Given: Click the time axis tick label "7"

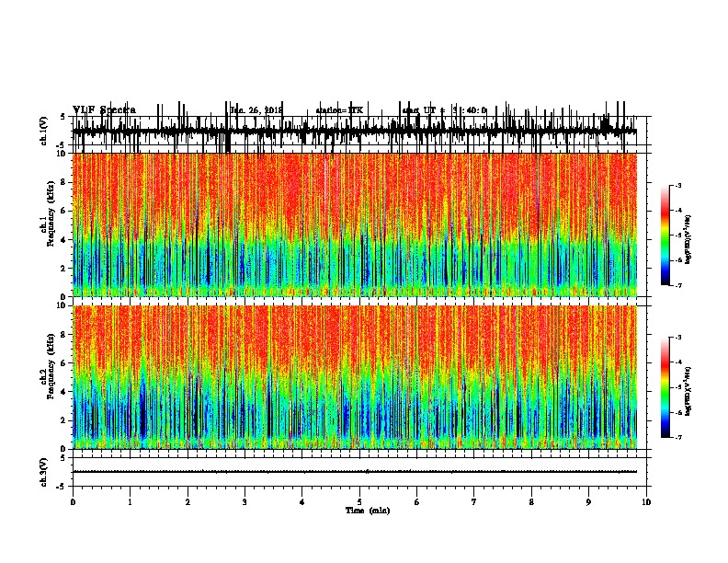Looking at the screenshot, I should [x=474, y=502].
